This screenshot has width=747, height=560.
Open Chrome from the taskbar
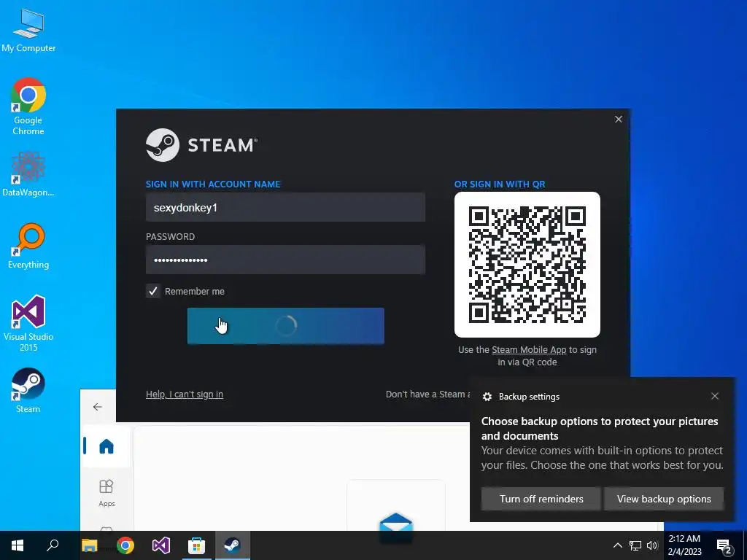[125, 545]
